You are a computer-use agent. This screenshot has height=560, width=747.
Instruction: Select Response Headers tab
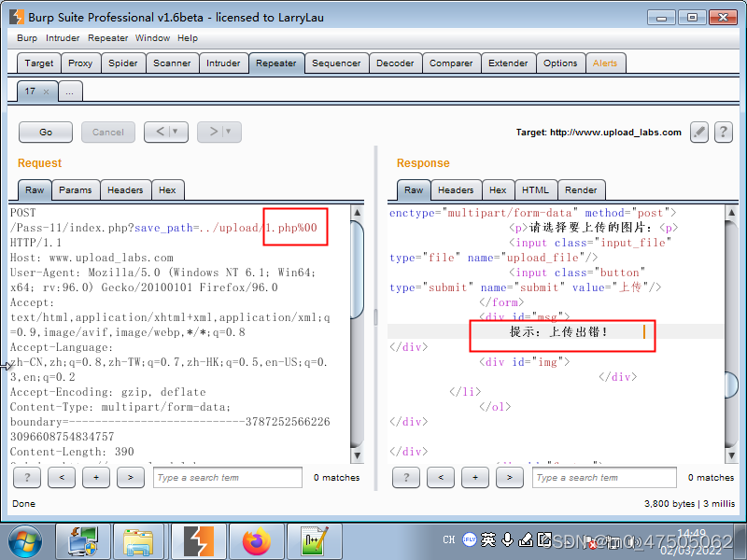456,190
